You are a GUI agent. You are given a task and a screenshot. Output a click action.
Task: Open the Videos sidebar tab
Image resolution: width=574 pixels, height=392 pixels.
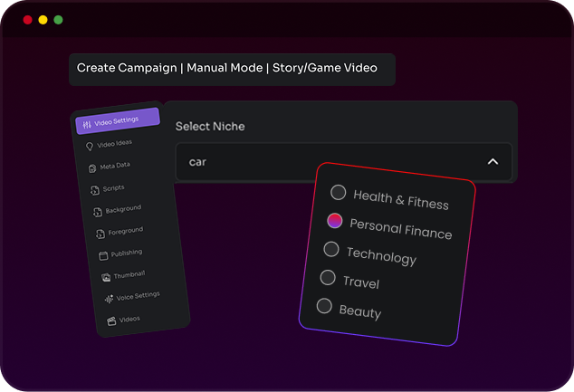click(129, 319)
